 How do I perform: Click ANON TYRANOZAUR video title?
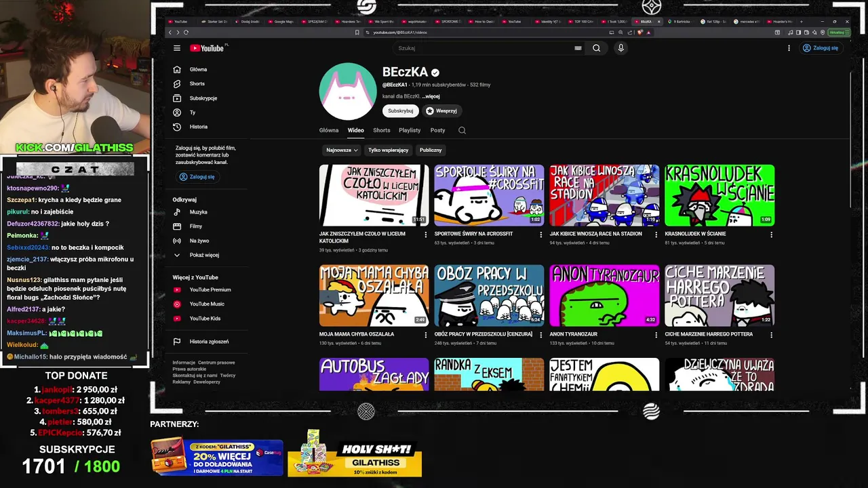(x=573, y=334)
